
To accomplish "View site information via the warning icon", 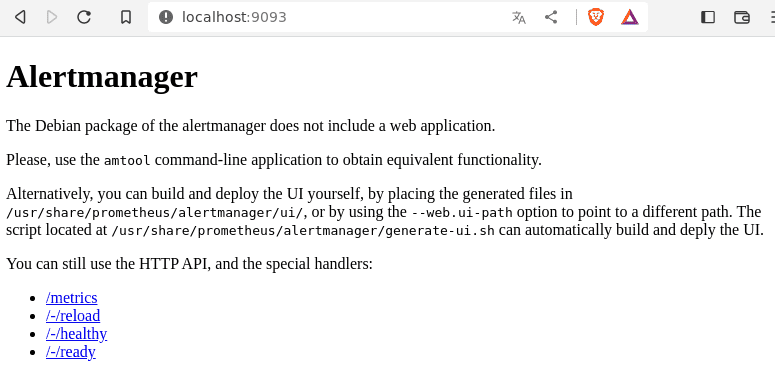I will coord(166,17).
